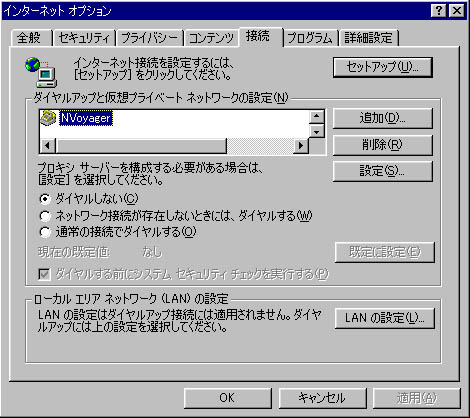Open the プライバシー tab

150,38
